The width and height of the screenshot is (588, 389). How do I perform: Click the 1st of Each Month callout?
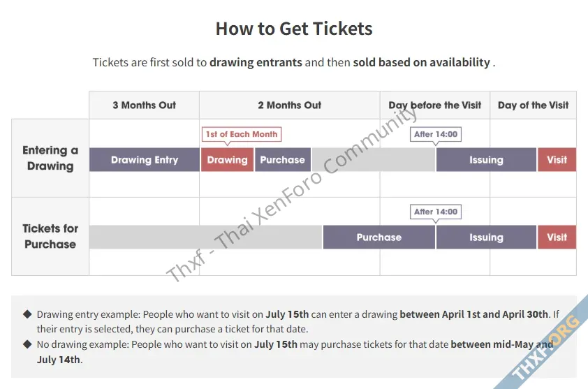[242, 134]
